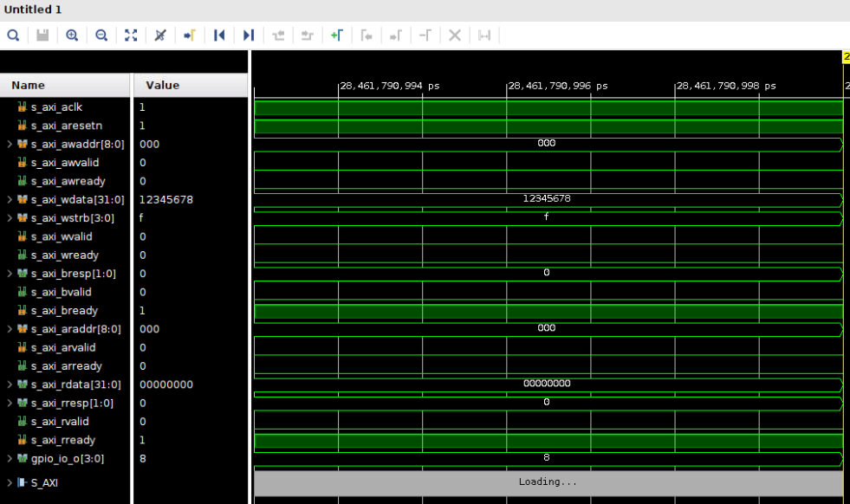Zoom in on the waveform

[x=72, y=36]
